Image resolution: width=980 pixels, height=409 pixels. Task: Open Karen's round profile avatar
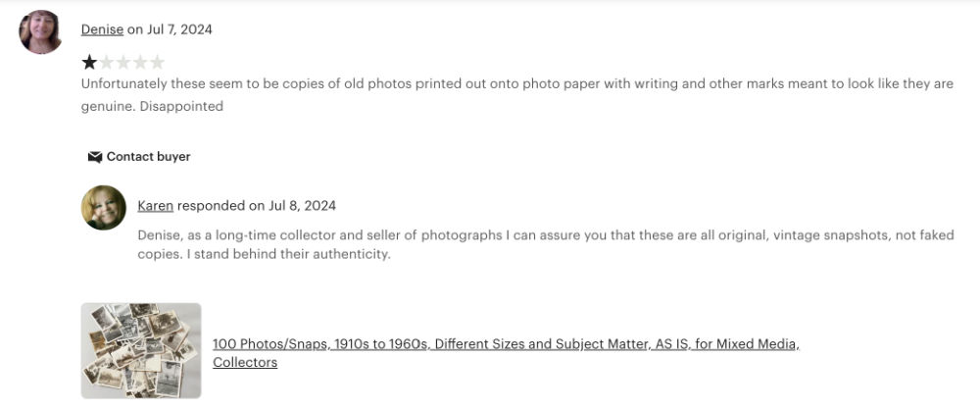coord(103,207)
